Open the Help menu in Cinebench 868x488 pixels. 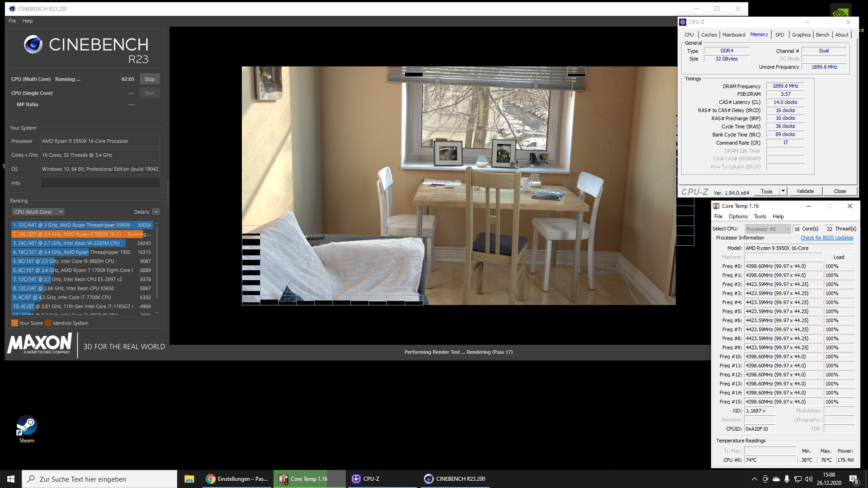click(x=28, y=21)
